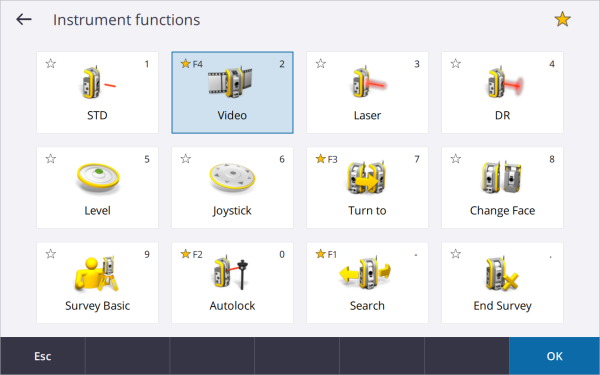Launch the Joystick control
This screenshot has width=600, height=375.
pos(232,188)
